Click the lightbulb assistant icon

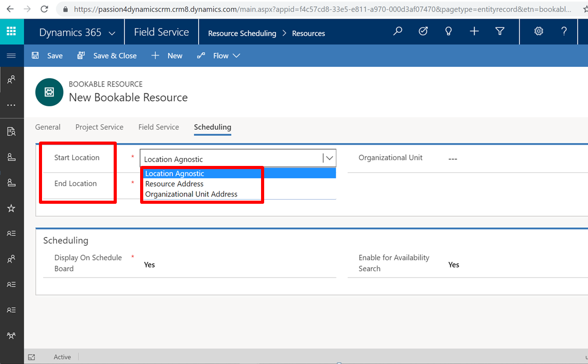tap(448, 32)
